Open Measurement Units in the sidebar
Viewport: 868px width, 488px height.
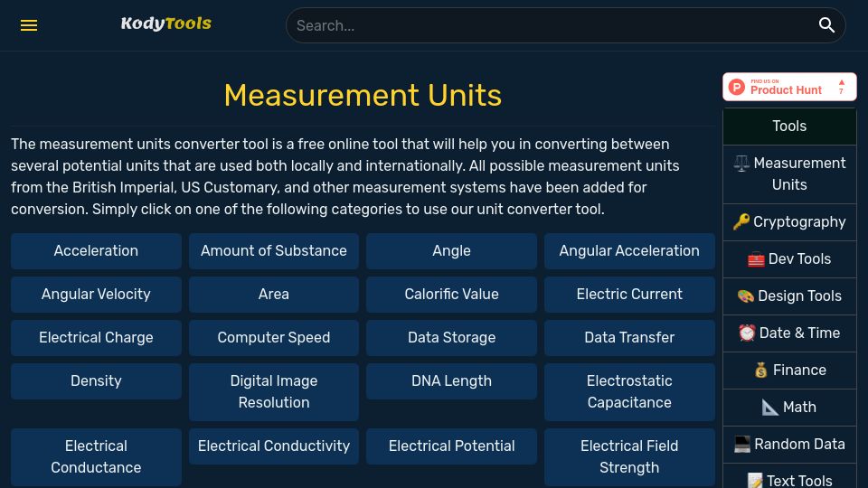[x=789, y=174]
